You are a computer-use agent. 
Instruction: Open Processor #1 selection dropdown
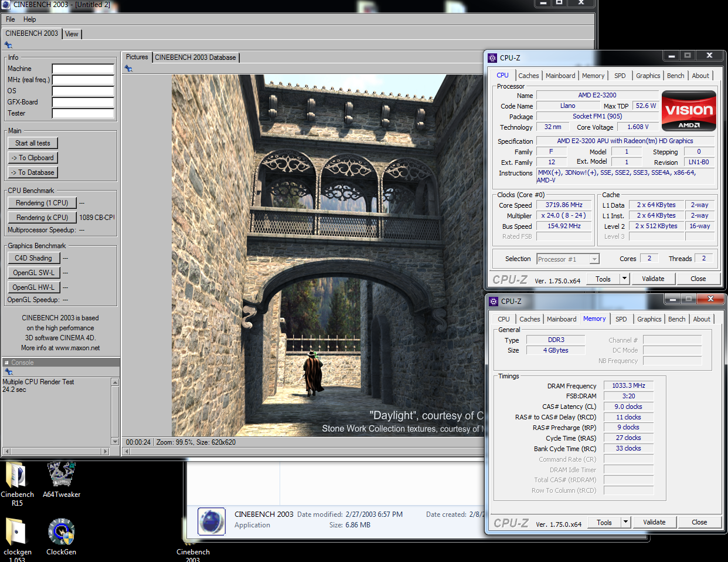pos(568,259)
